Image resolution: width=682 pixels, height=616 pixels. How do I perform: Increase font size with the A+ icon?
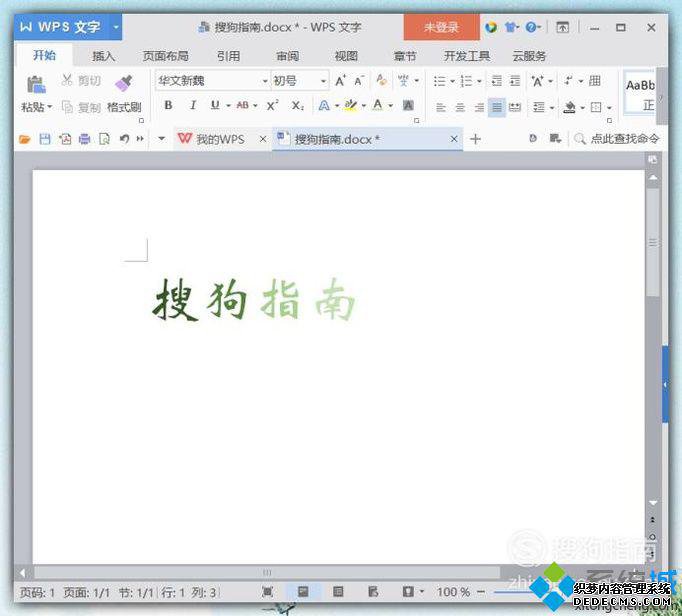coord(341,80)
